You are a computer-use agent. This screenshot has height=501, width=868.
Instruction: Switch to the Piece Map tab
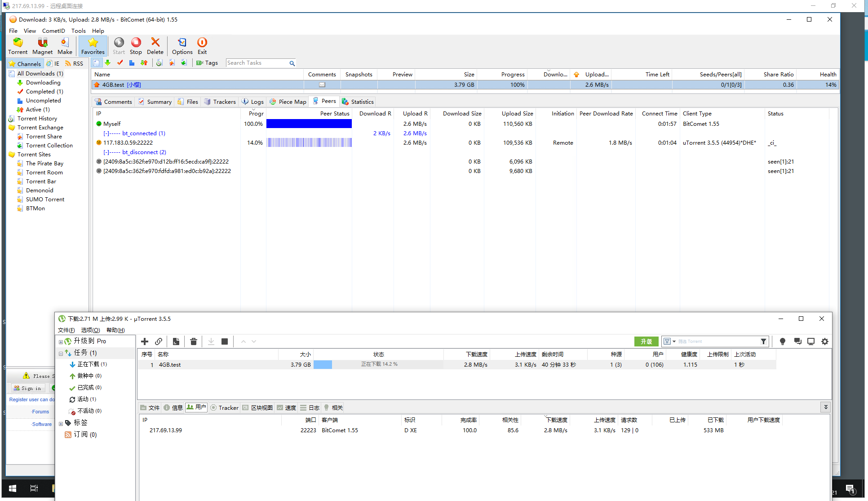tap(288, 102)
